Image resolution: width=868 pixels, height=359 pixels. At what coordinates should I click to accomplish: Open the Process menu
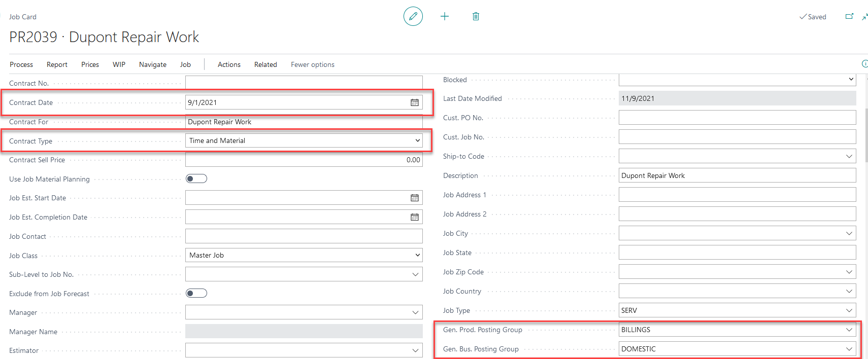[21, 64]
